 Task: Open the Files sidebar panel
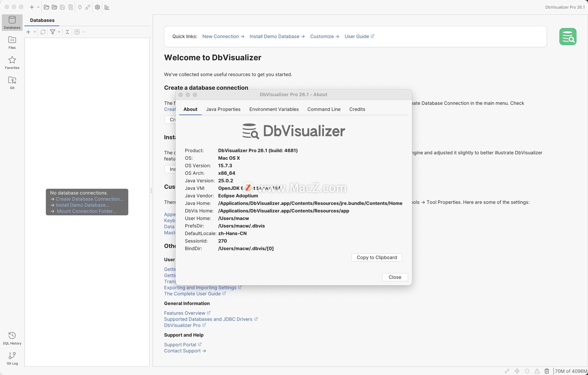(x=12, y=42)
